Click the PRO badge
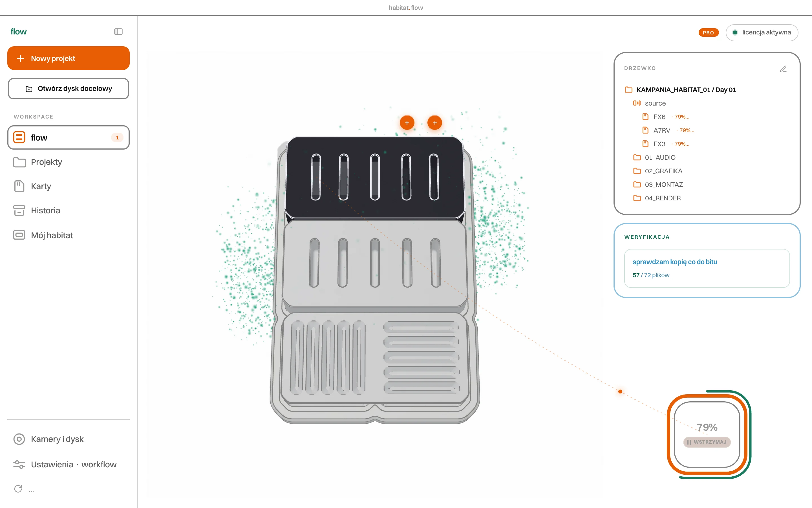Screen dimensions: 812x508 point(708,32)
